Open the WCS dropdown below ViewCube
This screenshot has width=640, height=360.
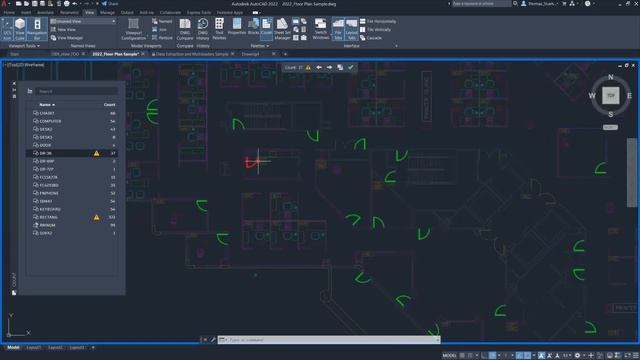[611, 127]
